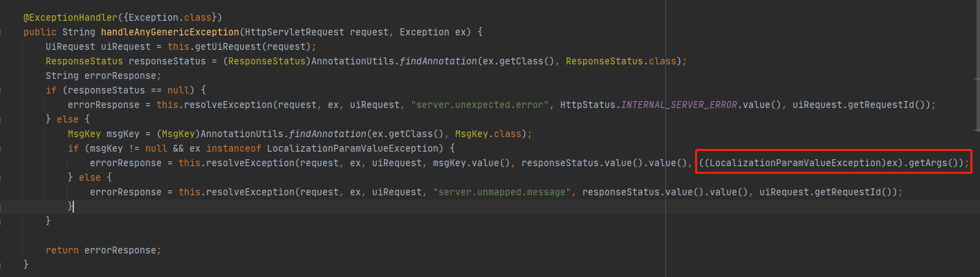Viewport: 980px width, 277px height.
Task: Place the cursor on 'return errorResponse;' line
Action: click(103, 250)
